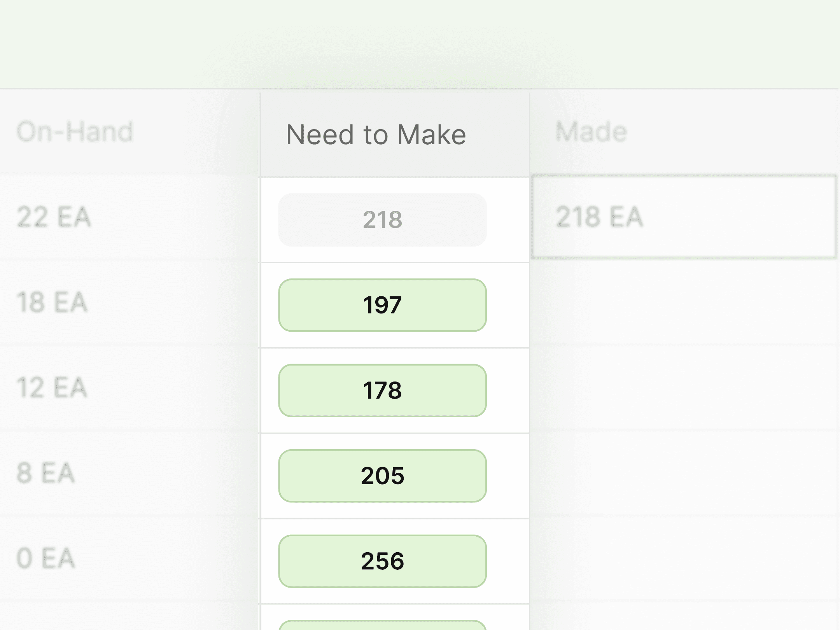This screenshot has height=630, width=840.
Task: Click the Made column header
Action: click(590, 131)
